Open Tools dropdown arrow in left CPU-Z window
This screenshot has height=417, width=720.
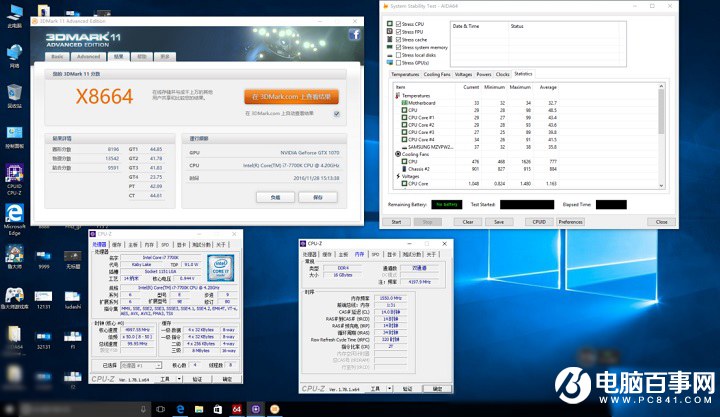179,379
